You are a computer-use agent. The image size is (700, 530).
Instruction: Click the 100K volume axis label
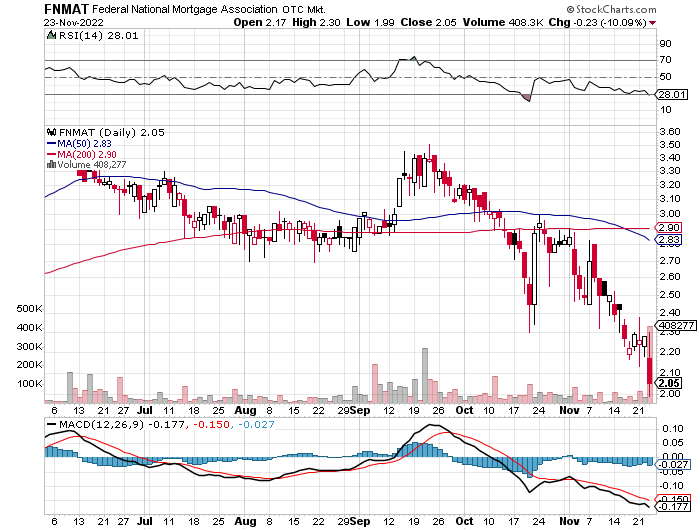(29, 384)
